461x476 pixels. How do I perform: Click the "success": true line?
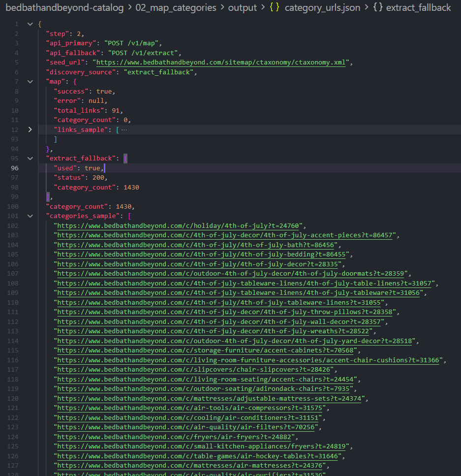pos(84,92)
